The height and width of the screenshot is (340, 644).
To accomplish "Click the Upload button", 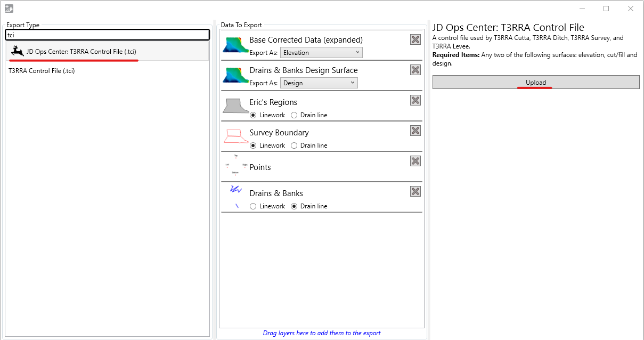I will click(x=536, y=82).
